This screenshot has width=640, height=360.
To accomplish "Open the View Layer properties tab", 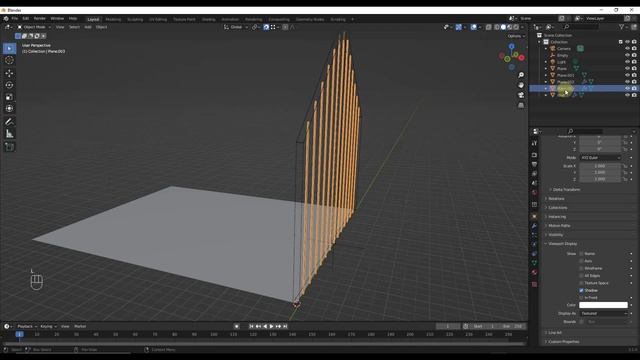I will [x=534, y=174].
